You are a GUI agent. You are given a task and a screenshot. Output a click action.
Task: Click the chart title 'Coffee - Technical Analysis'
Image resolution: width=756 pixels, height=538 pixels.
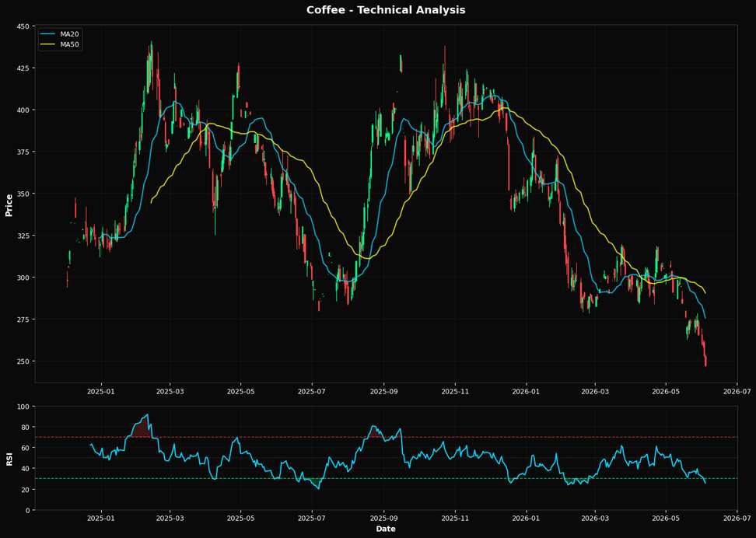tap(386, 9)
